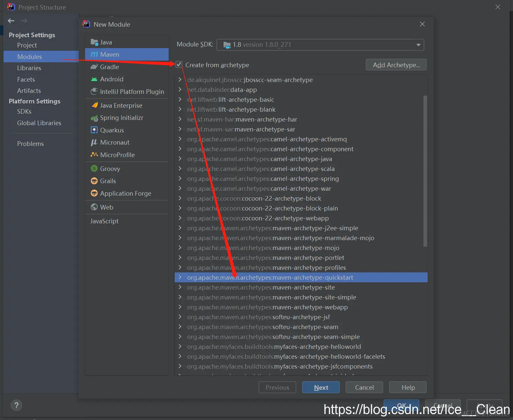The width and height of the screenshot is (513, 420).
Task: Click the Add Archetype button
Action: point(396,65)
